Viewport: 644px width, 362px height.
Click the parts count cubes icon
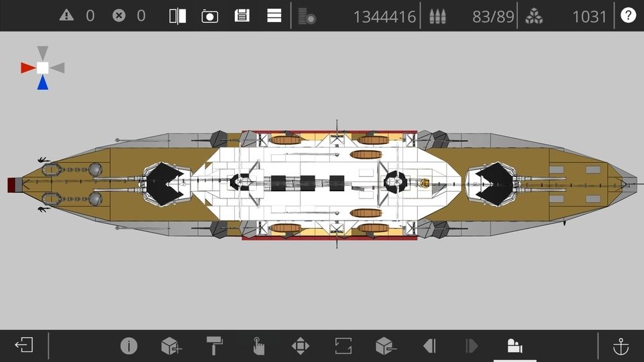(x=534, y=16)
